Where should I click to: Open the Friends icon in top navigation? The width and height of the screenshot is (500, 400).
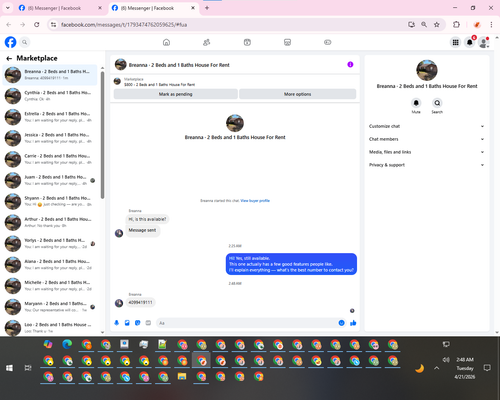[207, 42]
